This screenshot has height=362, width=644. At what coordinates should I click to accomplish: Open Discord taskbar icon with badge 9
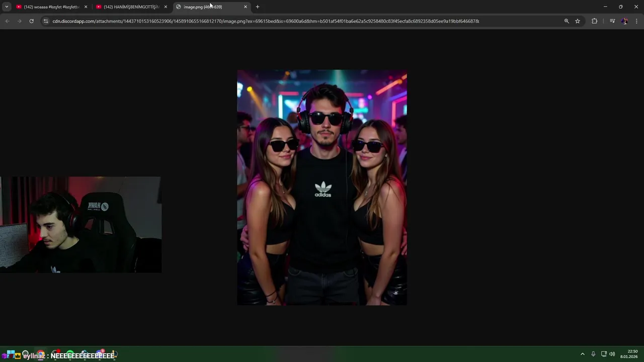(99, 354)
